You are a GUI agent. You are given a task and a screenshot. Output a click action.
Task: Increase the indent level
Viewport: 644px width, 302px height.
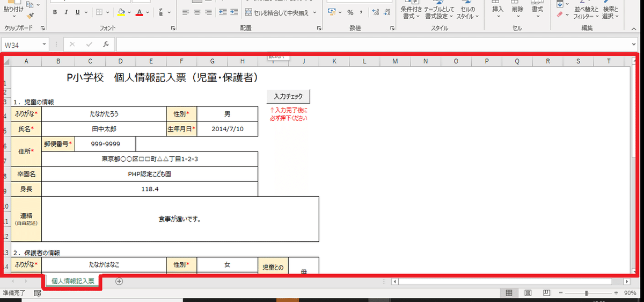click(235, 12)
